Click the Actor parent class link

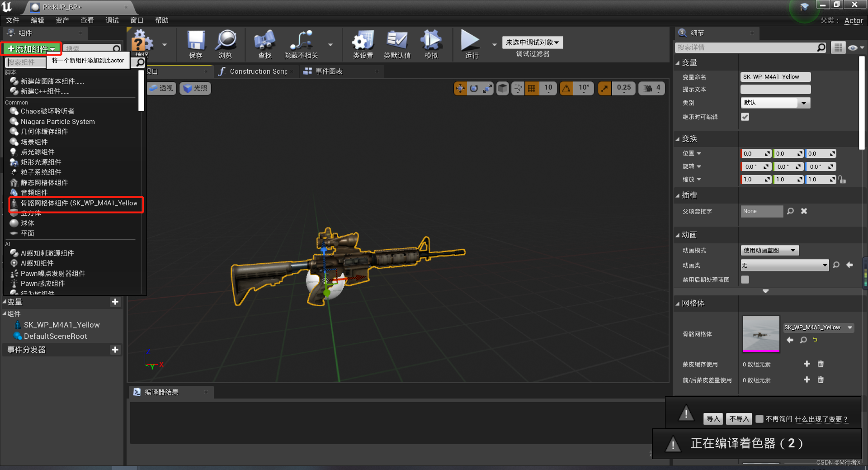coord(854,20)
